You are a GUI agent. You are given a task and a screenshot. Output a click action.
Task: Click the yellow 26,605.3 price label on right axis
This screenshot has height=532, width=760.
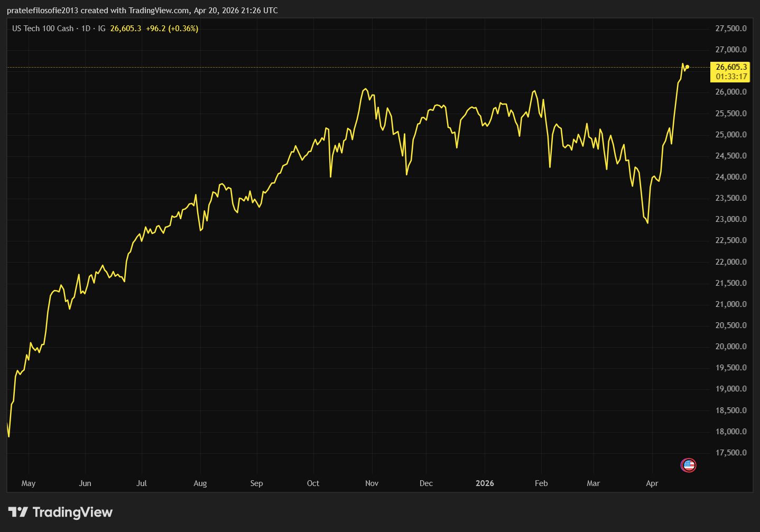731,67
